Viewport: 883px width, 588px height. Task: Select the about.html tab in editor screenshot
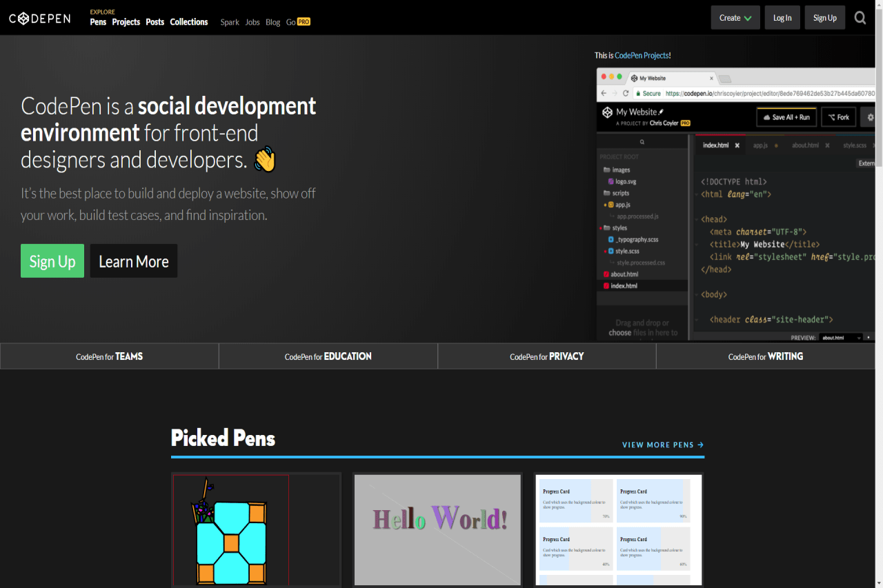coord(805,145)
